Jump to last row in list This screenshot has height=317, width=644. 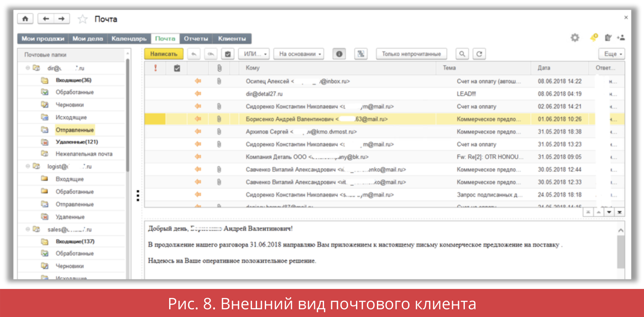(x=620, y=212)
